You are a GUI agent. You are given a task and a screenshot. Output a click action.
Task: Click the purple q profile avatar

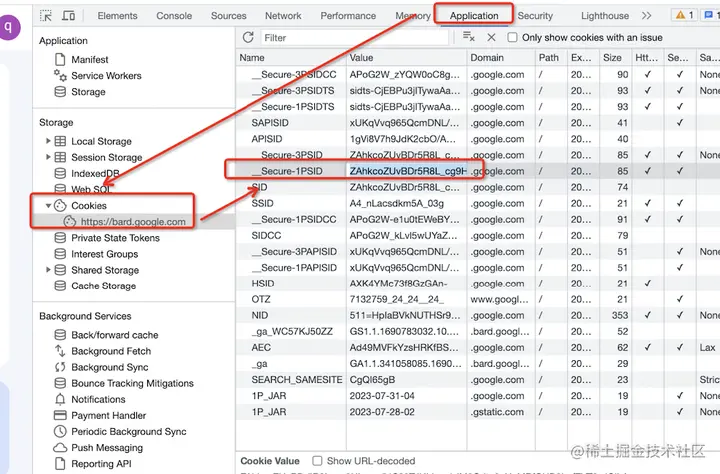click(8, 27)
